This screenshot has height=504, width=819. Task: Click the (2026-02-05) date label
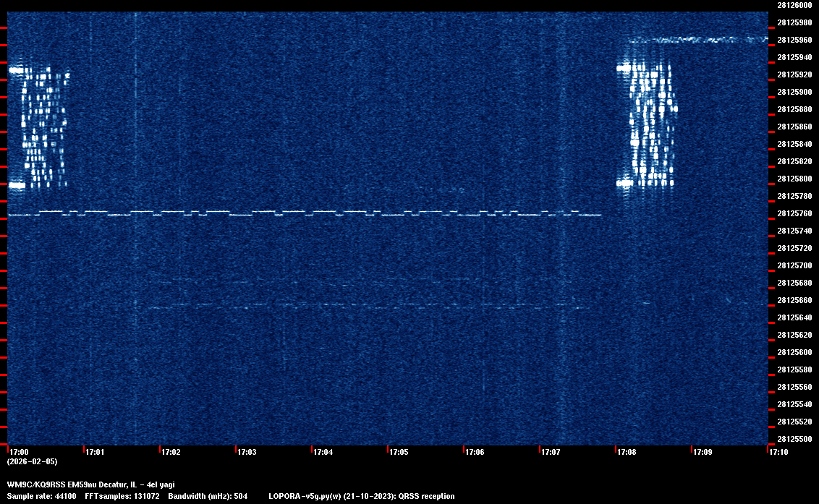pyautogui.click(x=32, y=461)
